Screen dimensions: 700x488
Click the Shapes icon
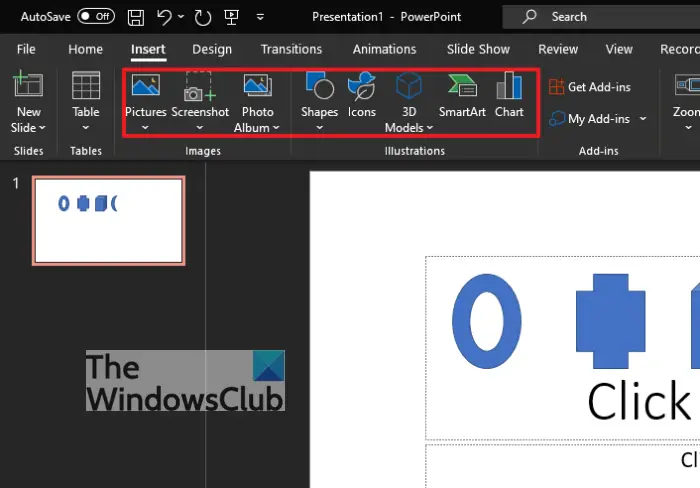pyautogui.click(x=319, y=85)
